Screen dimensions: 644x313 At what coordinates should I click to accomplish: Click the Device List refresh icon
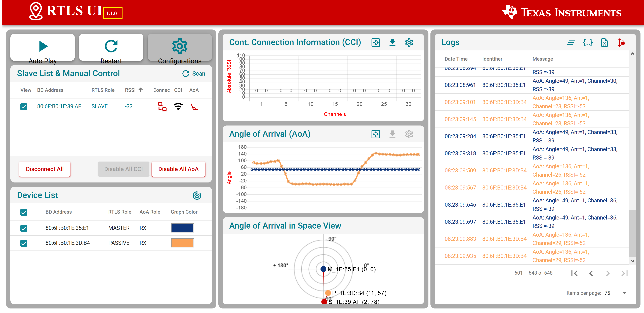click(197, 195)
